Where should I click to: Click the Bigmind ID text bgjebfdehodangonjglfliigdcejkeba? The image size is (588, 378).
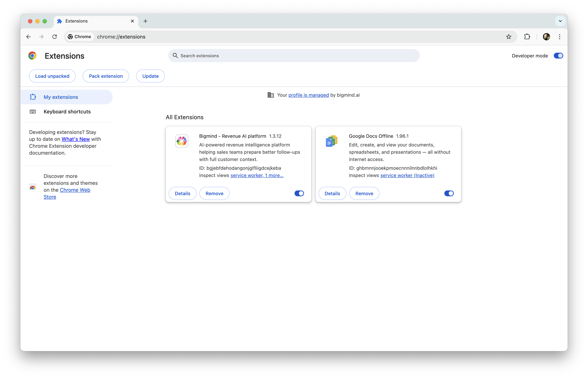(244, 168)
